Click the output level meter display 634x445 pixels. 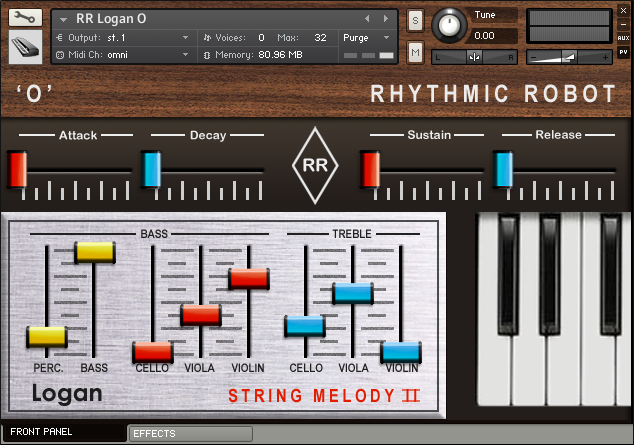click(x=569, y=26)
